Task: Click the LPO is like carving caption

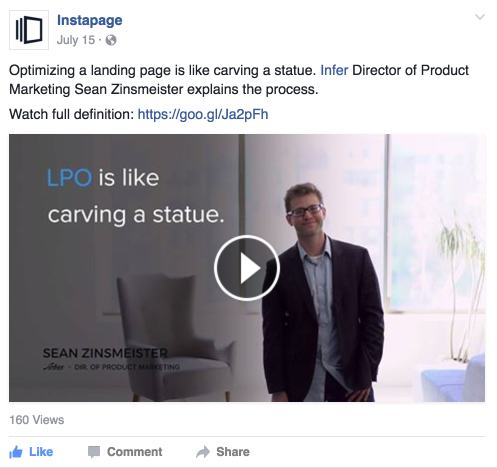Action: point(136,197)
